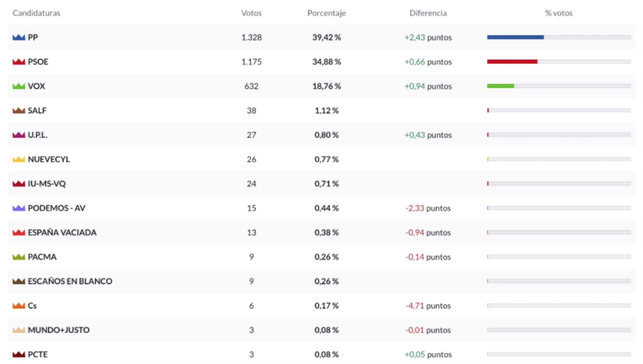Click the blue PP party crown icon
This screenshot has width=643, height=364.
[19, 37]
